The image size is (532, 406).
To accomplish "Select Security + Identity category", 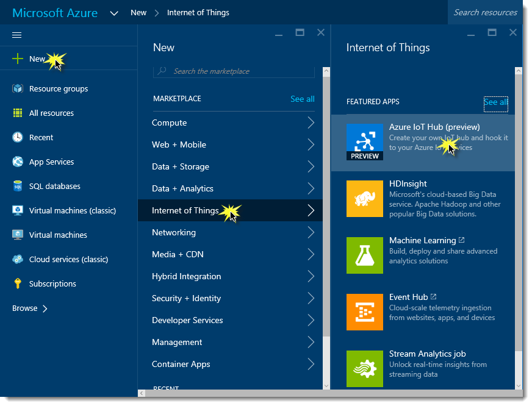I will (x=230, y=298).
